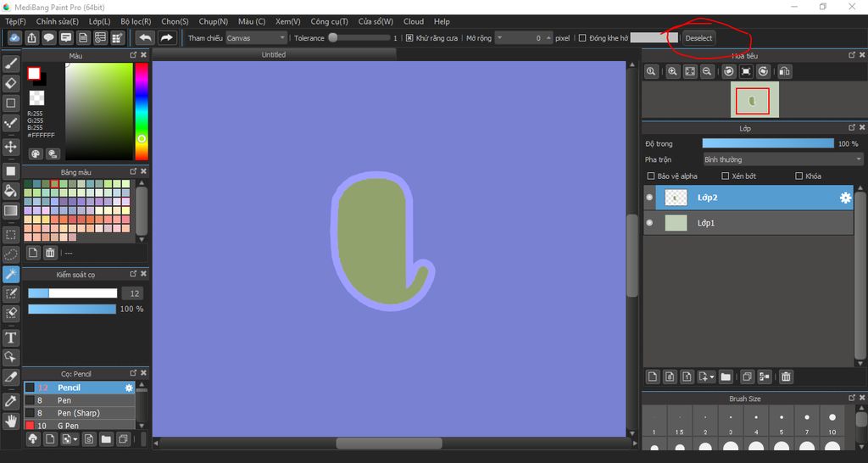868x463 pixels.
Task: Select the Select Eraser tool
Action: pyautogui.click(x=10, y=313)
